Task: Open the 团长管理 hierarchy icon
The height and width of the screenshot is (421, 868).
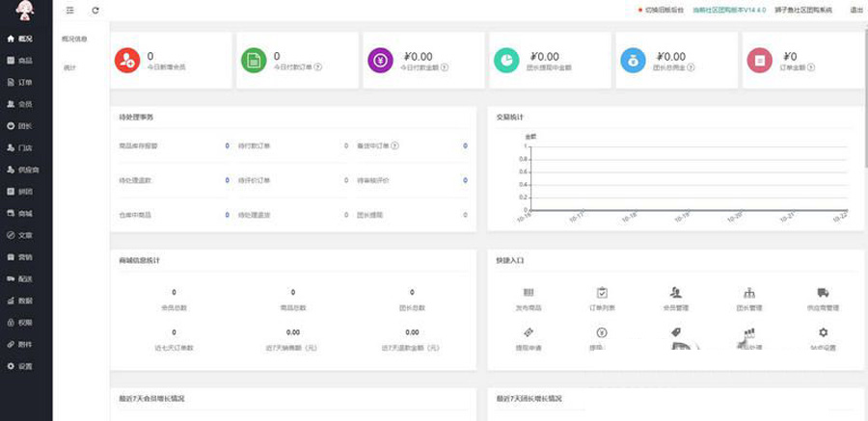Action: coord(748,293)
